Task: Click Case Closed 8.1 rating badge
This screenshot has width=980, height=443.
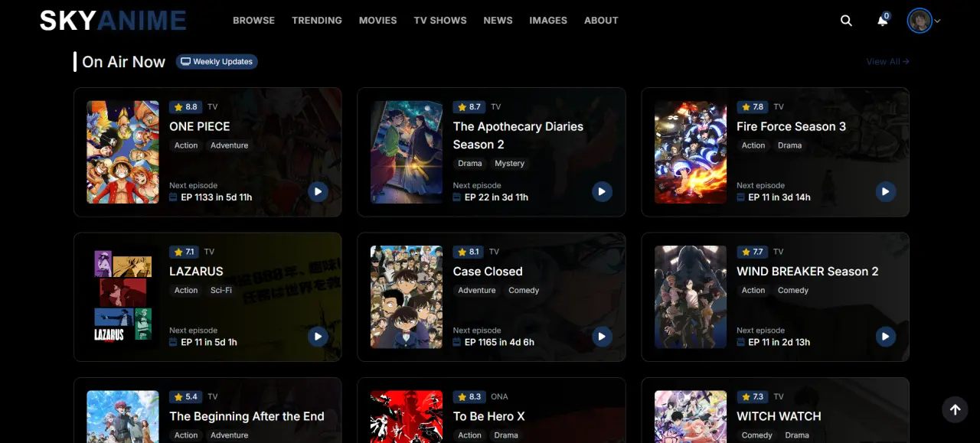Action: 469,252
